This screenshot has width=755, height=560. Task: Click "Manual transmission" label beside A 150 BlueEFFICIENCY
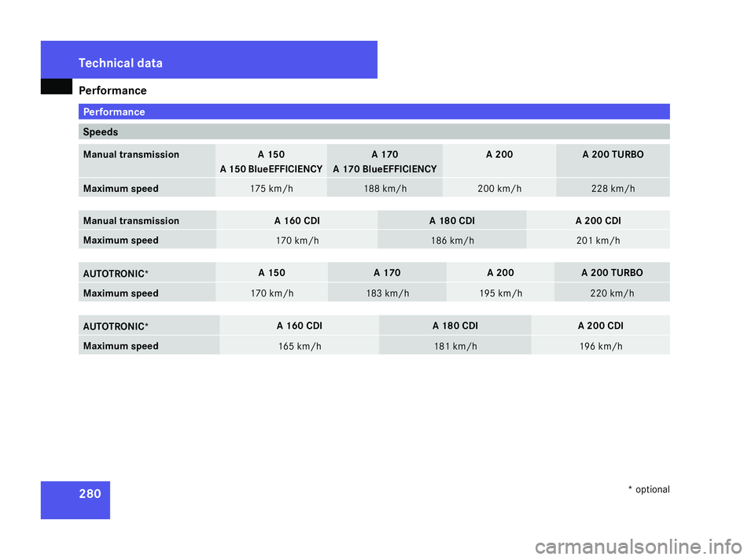[x=131, y=155]
